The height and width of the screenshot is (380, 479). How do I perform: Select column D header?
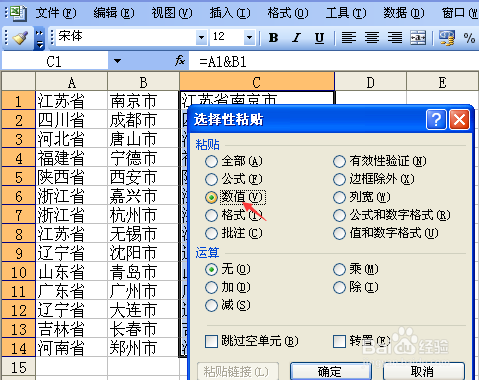370,82
